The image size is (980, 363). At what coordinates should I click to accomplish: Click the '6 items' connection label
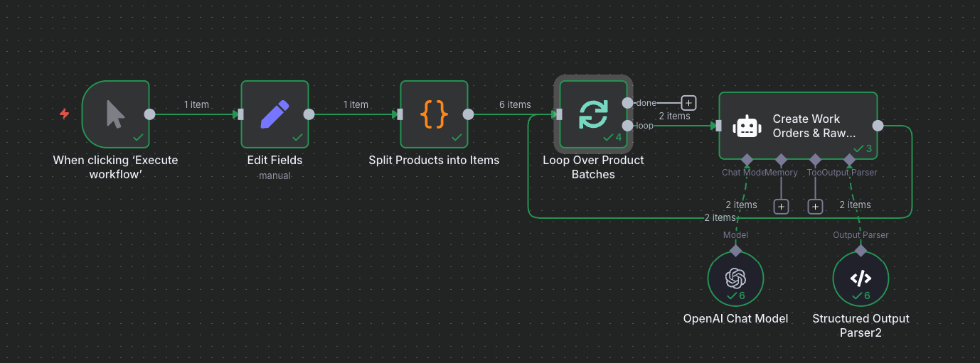pos(515,104)
